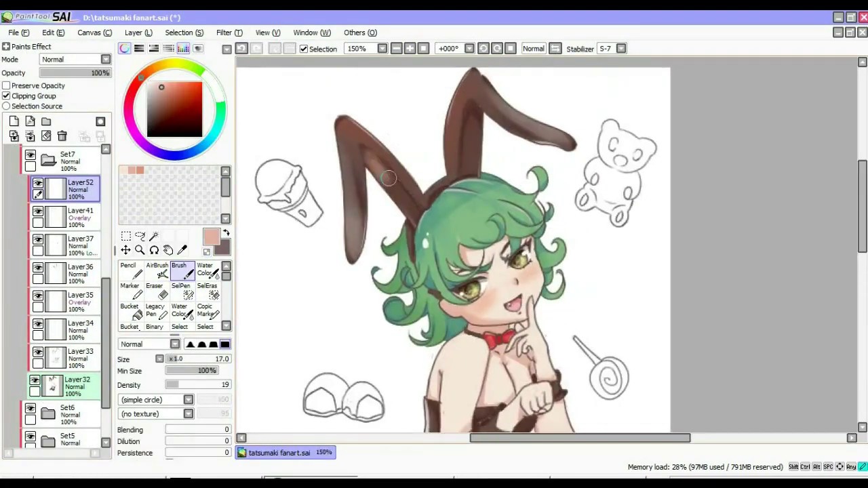Adjust the layer Opacity slider
868x488 pixels.
pos(75,73)
